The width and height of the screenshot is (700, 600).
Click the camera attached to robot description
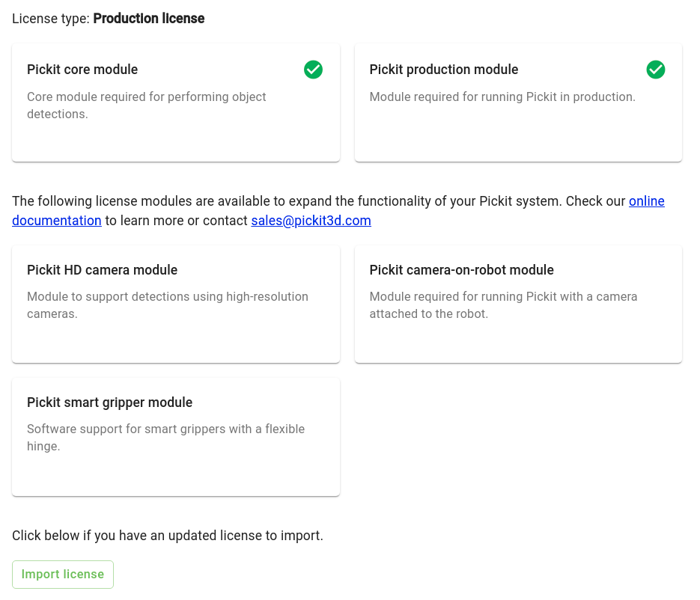coord(503,305)
